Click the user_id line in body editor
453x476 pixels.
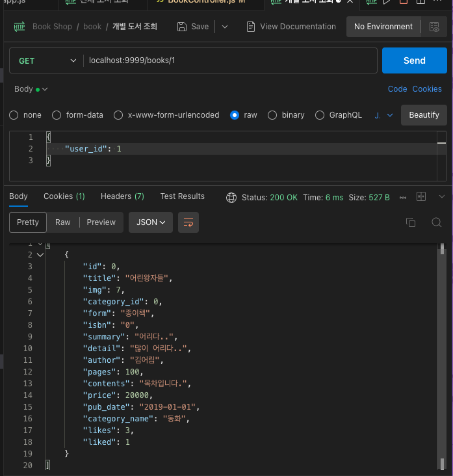point(241,149)
